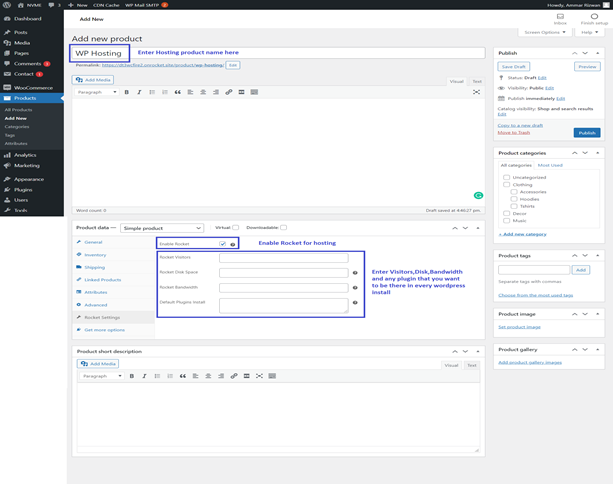
Task: Open distraction-free fullscreen editor icon
Action: click(x=476, y=92)
